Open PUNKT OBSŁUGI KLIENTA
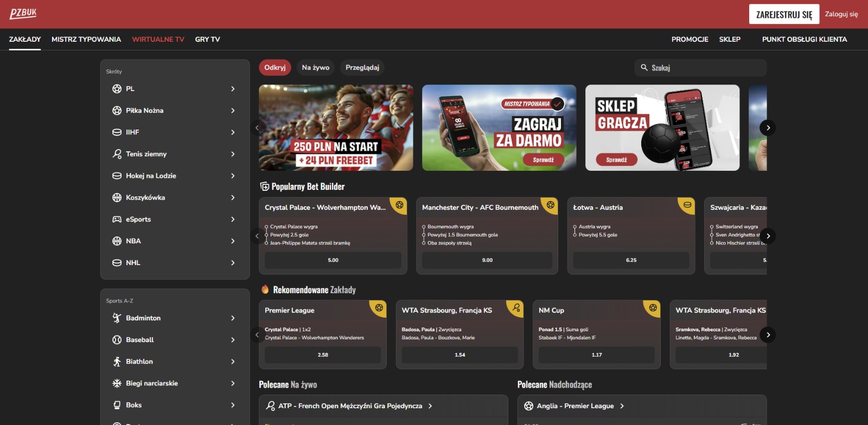868x425 pixels. pos(805,39)
